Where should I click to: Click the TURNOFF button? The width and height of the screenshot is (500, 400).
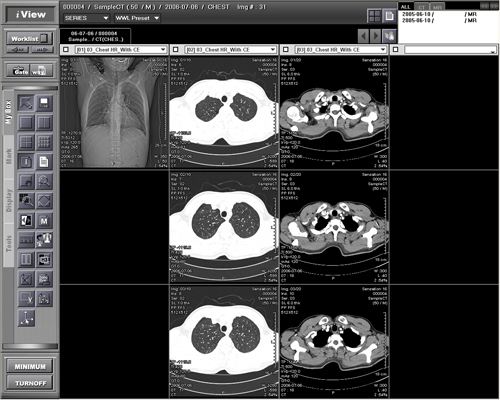(30, 383)
